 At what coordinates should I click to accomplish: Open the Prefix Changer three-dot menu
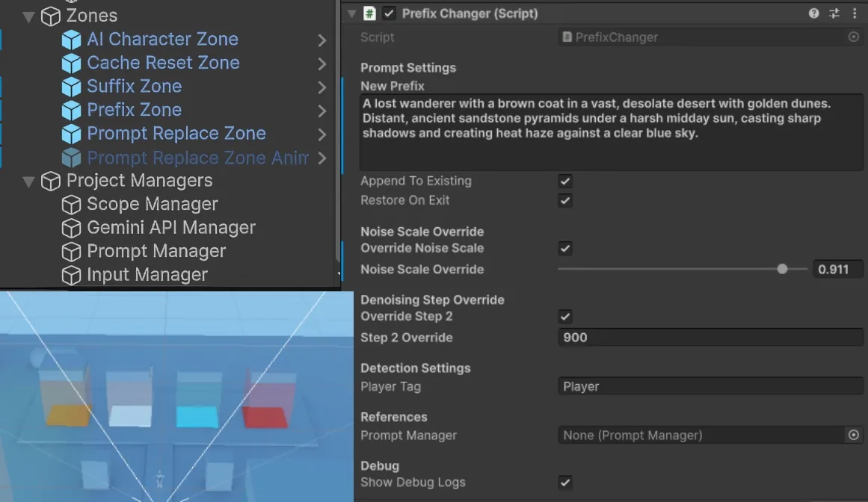click(855, 13)
